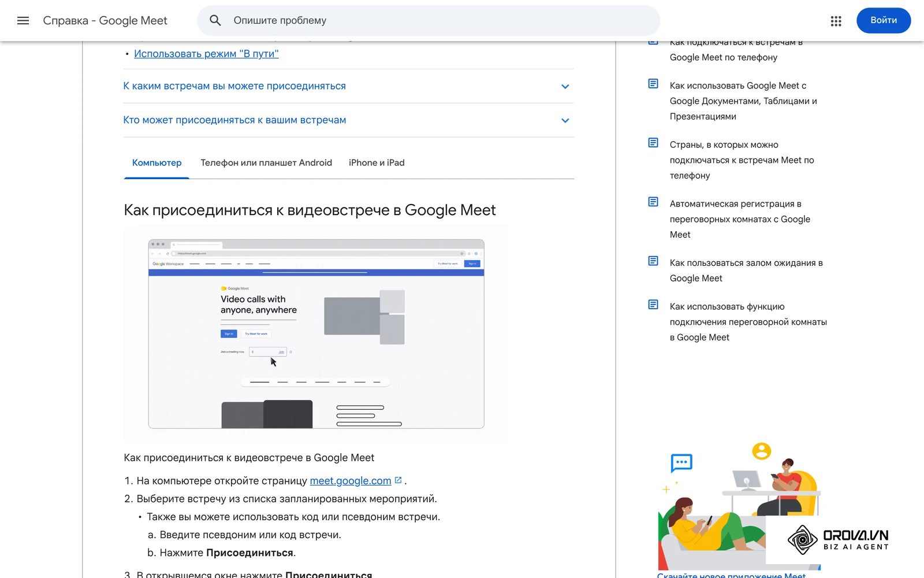Open the Google apps grid

[x=836, y=21]
